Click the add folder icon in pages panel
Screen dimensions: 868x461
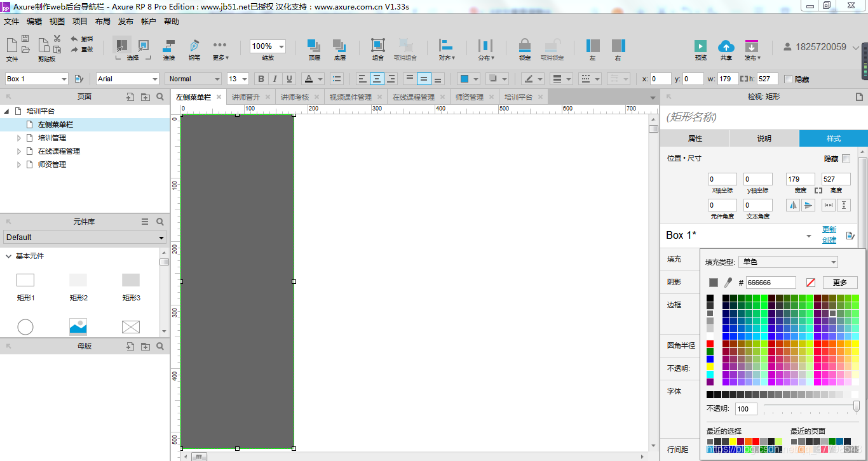(x=146, y=97)
